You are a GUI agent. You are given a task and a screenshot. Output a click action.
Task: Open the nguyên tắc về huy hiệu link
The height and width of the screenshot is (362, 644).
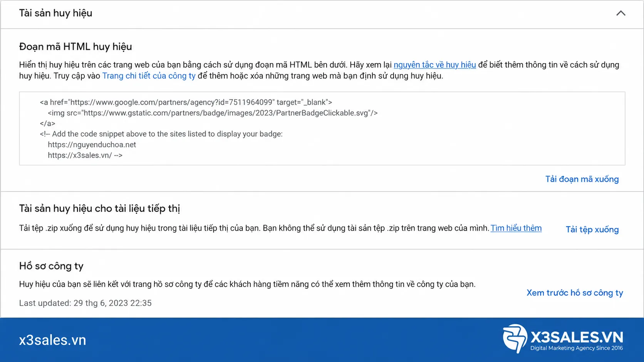(434, 65)
